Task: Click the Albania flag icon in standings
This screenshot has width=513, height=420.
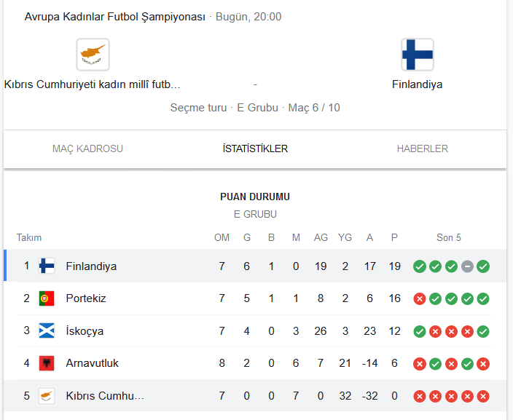Action: pos(47,363)
